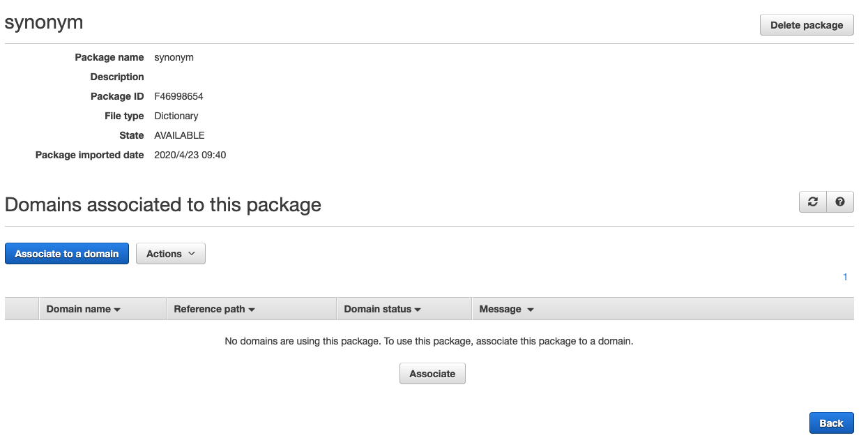Click the Package ID value F46998654
This screenshot has height=440, width=868.
[x=178, y=96]
